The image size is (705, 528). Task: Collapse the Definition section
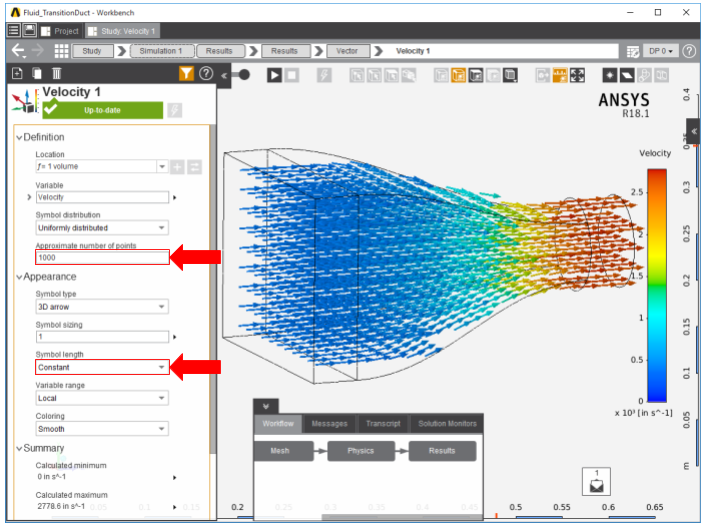19,137
